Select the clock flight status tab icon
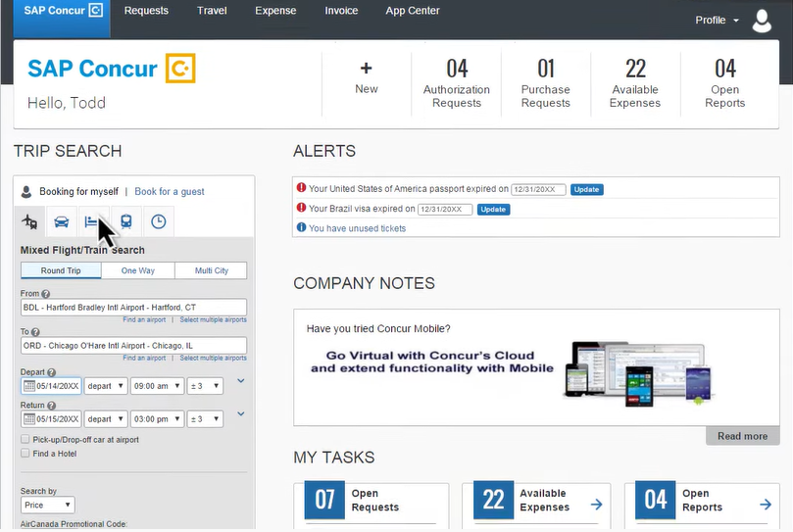The width and height of the screenshot is (793, 532). click(158, 221)
